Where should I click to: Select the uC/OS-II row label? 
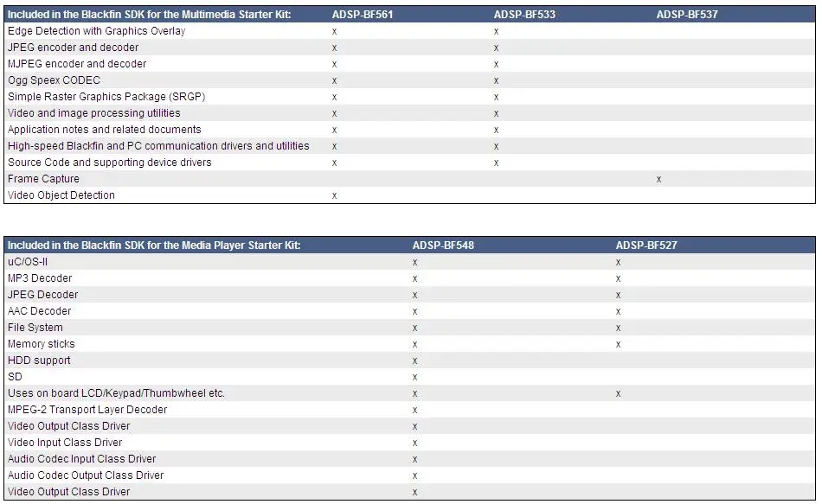(28, 261)
